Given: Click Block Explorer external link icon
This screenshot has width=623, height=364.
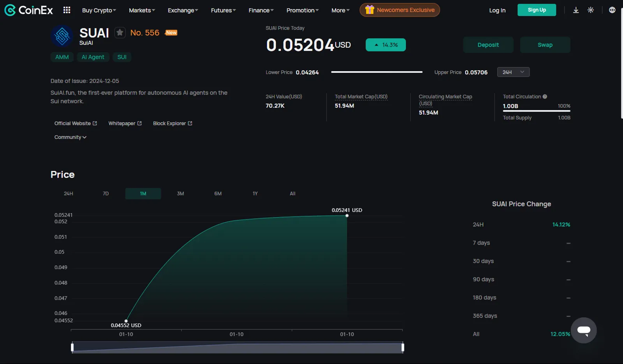Looking at the screenshot, I should (190, 123).
